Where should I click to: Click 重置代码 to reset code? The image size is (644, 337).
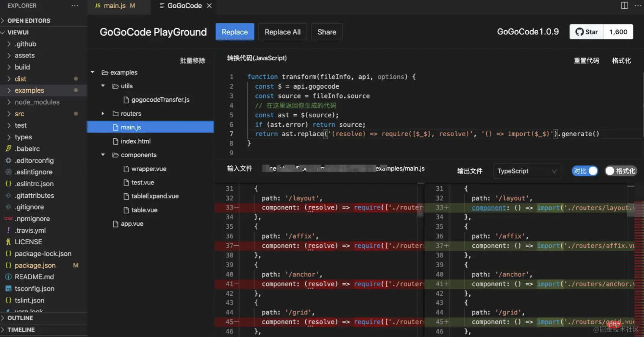(x=586, y=61)
